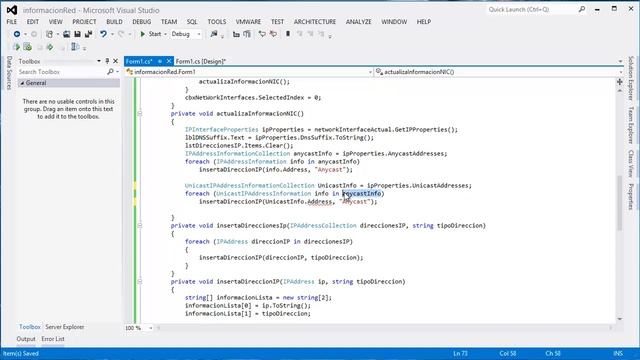Collapse the insertaDireccionIP method outline
Screen dimensions: 640x360
[x=140, y=281]
